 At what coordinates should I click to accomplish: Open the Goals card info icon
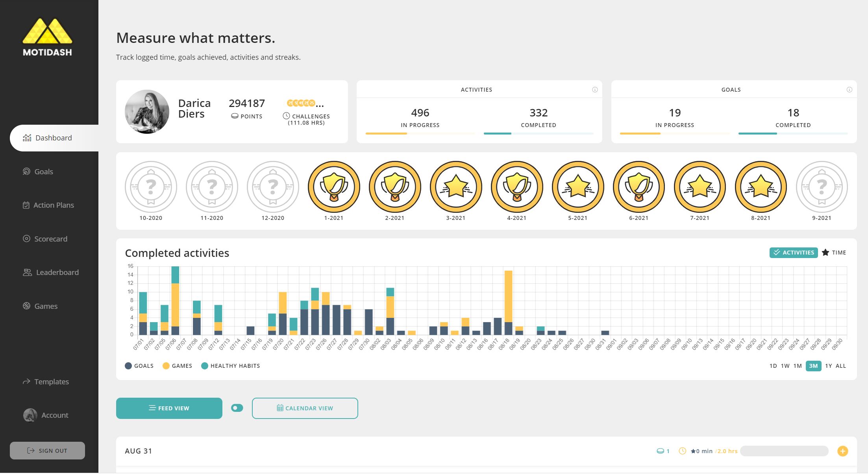[849, 90]
